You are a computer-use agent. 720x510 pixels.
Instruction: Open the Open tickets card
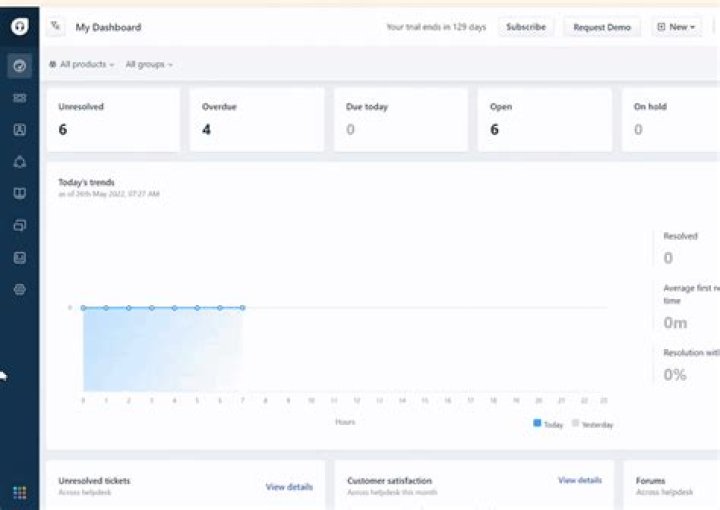pyautogui.click(x=545, y=119)
